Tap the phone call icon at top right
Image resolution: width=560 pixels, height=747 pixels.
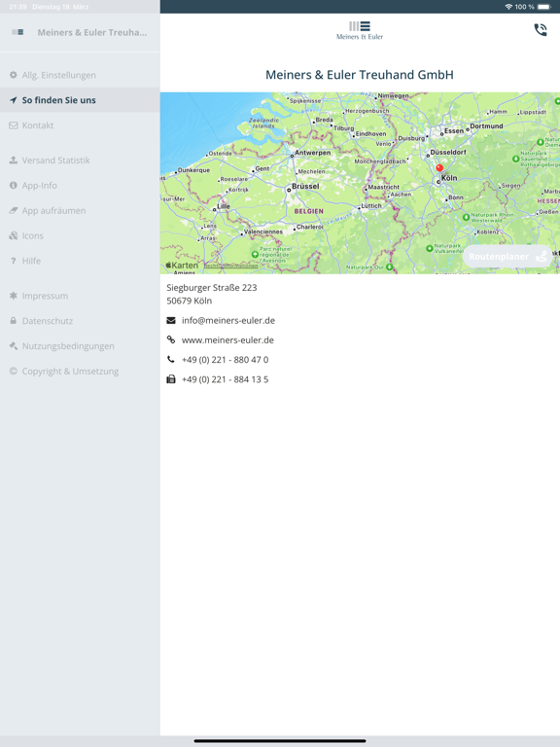[540, 30]
